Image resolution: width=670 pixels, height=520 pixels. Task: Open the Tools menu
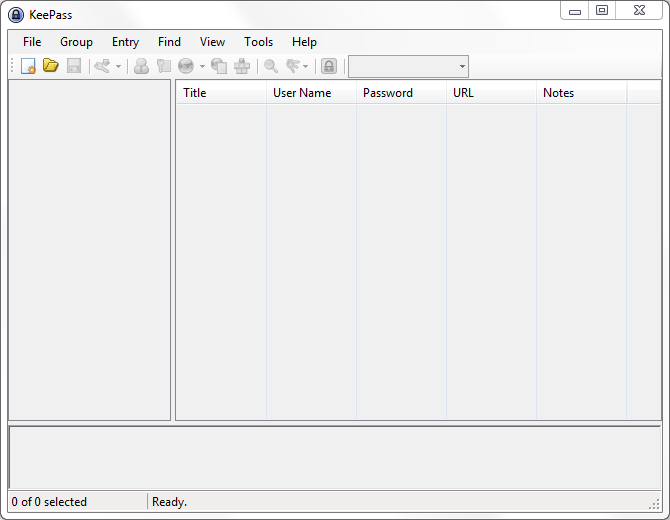259,42
